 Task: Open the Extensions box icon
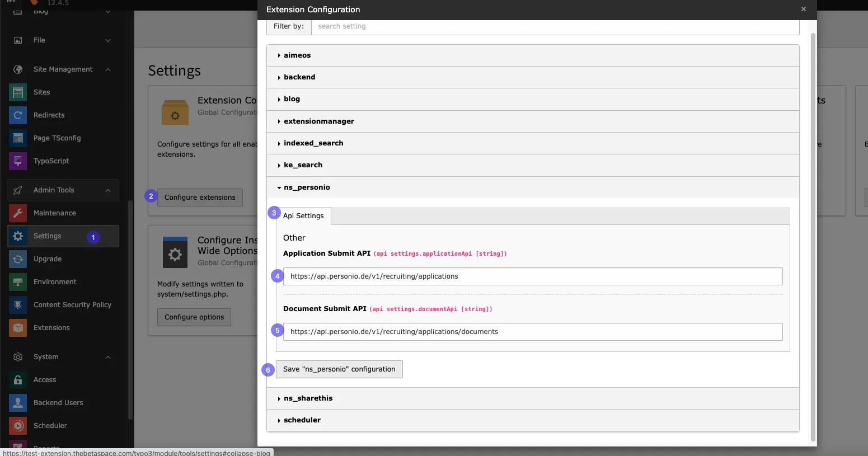18,328
